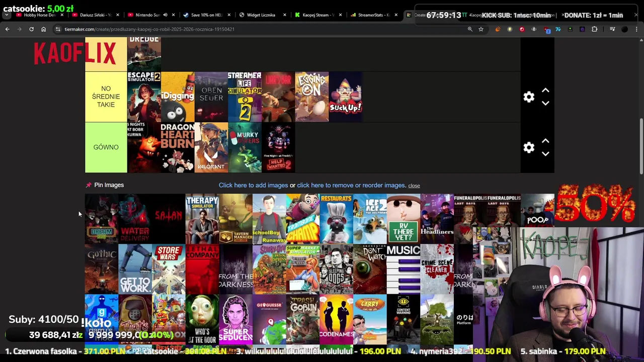Switch to StreamerStats tab
644x362 pixels.
click(x=373, y=15)
